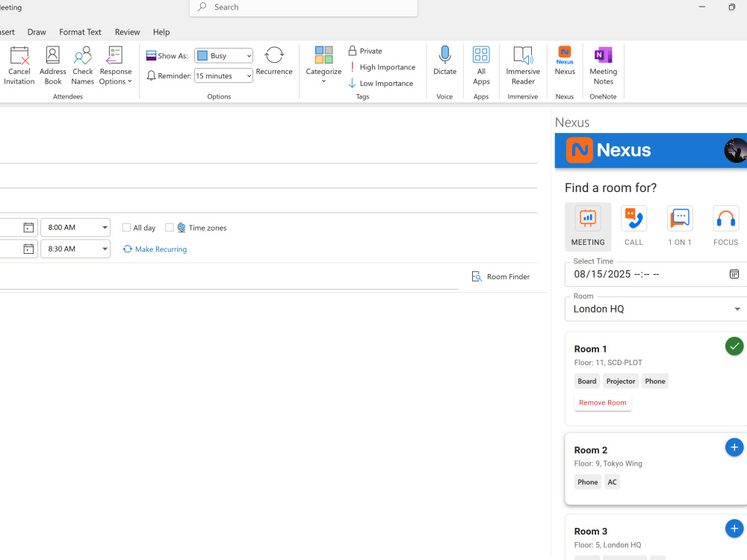Click the Show As color icon
The height and width of the screenshot is (560, 747).
pyautogui.click(x=151, y=56)
